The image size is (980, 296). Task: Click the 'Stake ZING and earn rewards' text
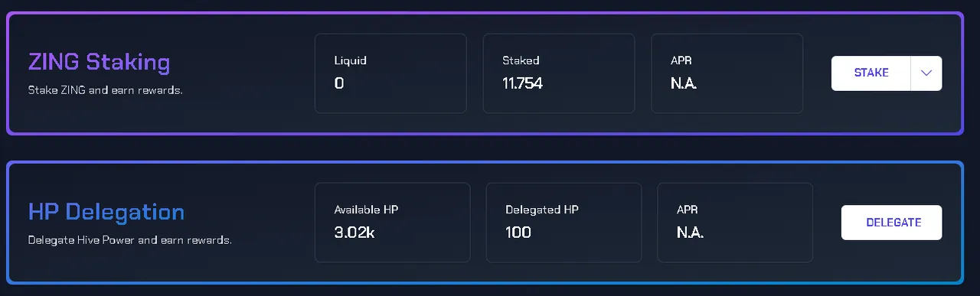(x=106, y=90)
